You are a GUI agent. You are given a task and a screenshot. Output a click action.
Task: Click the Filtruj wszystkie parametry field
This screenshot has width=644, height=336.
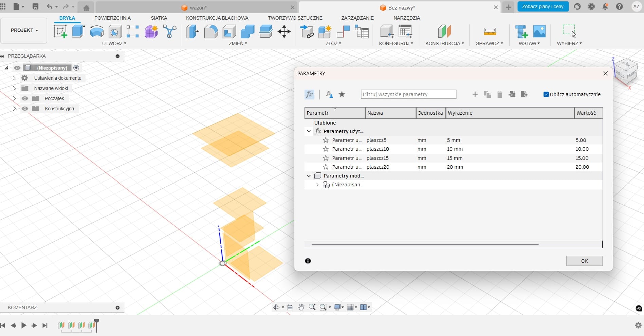pyautogui.click(x=408, y=94)
